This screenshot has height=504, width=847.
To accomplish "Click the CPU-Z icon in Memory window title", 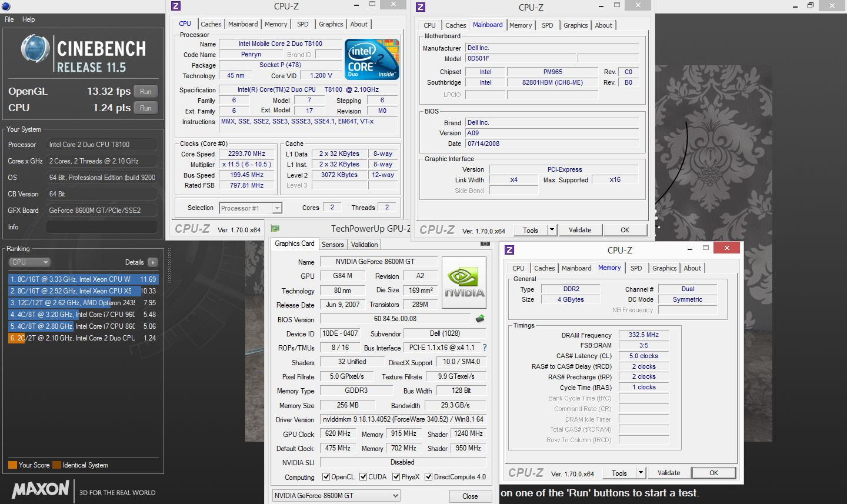I will point(510,250).
